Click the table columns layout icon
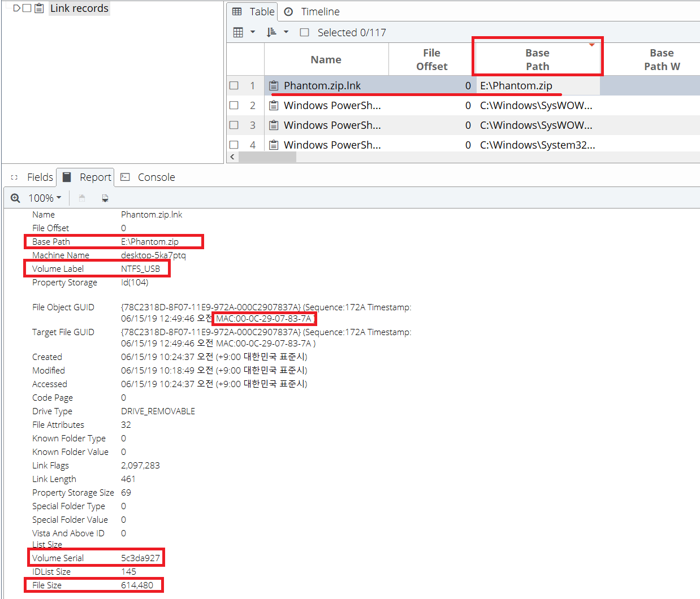The image size is (700, 599). [x=238, y=32]
